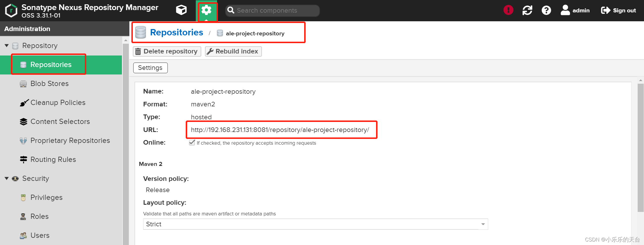Focus the Search components field
644x245 pixels.
point(272,10)
